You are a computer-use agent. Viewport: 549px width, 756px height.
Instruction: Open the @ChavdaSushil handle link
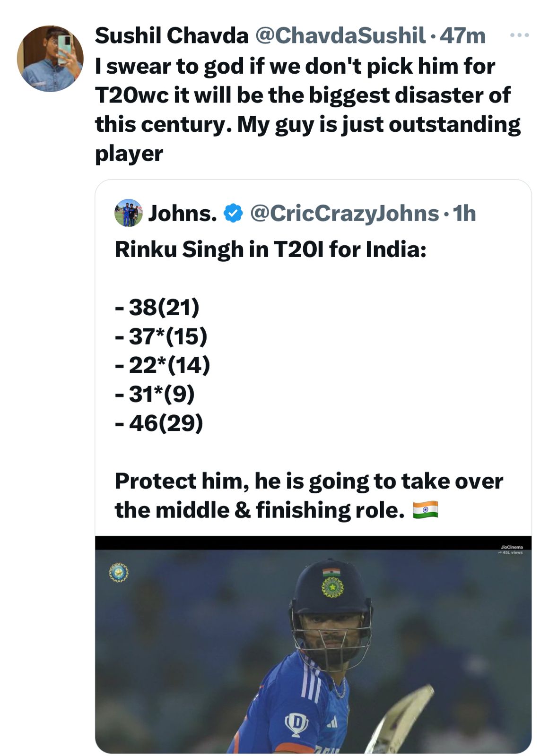(340, 35)
